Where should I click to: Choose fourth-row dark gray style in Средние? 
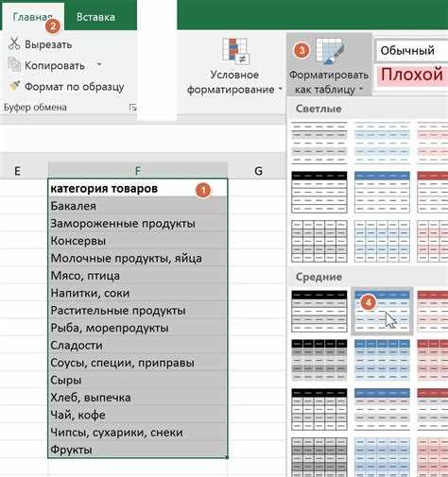[x=319, y=457]
